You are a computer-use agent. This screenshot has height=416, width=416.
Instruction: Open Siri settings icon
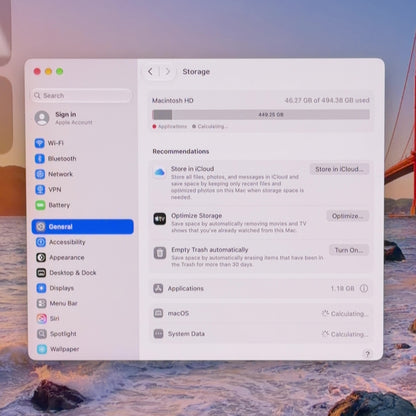(x=42, y=319)
